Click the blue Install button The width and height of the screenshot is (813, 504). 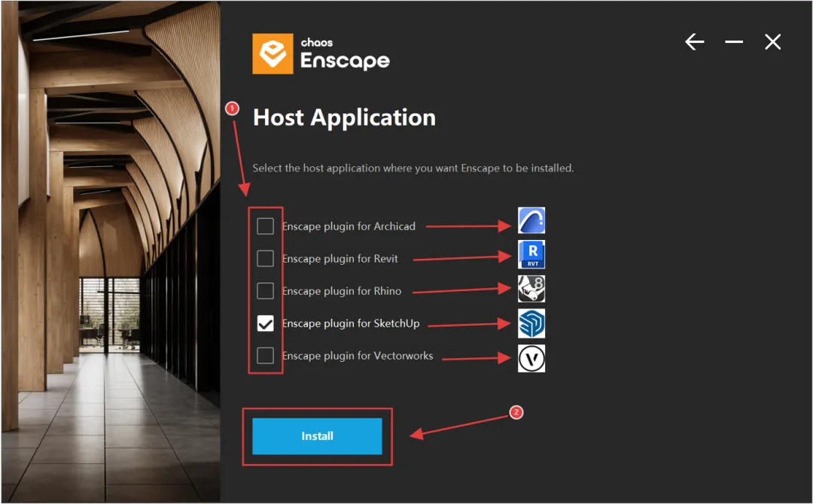[x=317, y=436]
